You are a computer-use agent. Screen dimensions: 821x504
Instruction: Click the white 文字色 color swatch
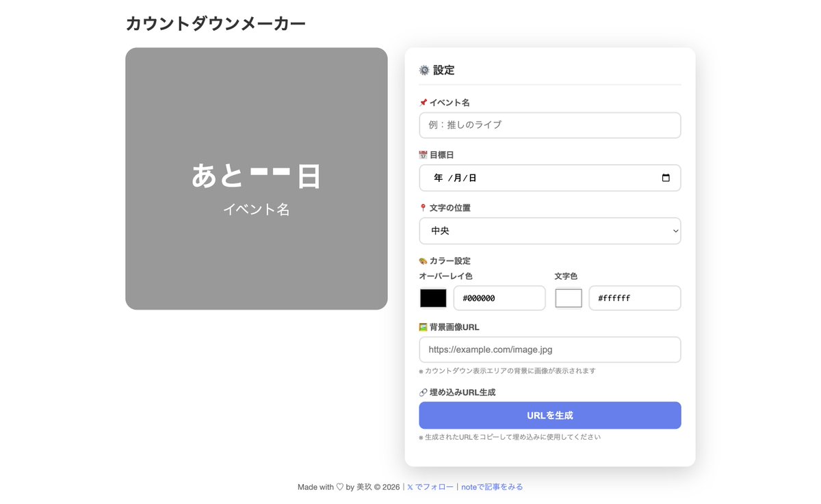569,297
